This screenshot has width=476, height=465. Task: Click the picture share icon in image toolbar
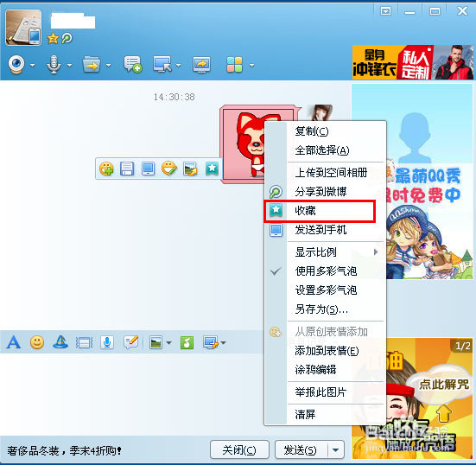click(190, 169)
